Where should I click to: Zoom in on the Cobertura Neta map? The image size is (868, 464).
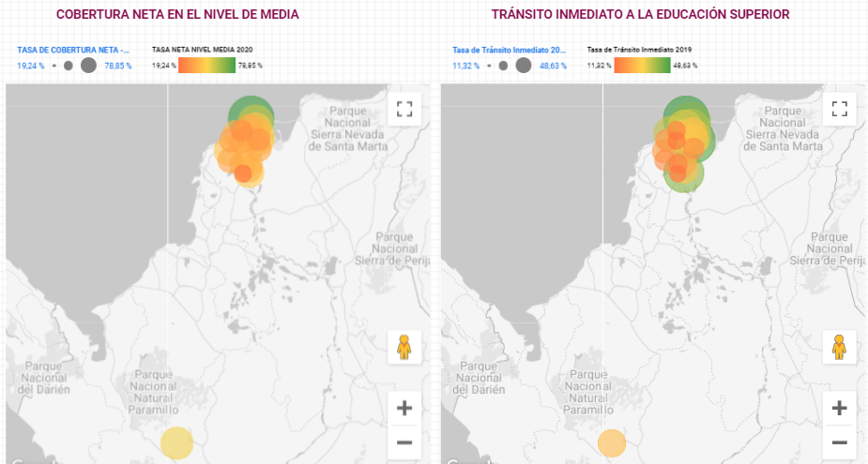click(404, 409)
